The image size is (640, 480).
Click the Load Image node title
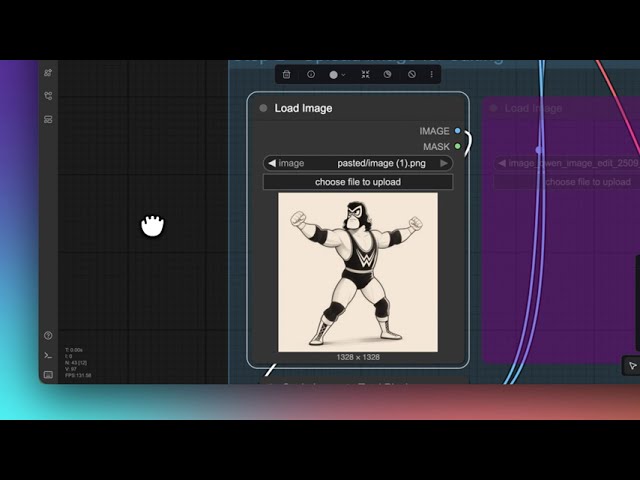[303, 108]
